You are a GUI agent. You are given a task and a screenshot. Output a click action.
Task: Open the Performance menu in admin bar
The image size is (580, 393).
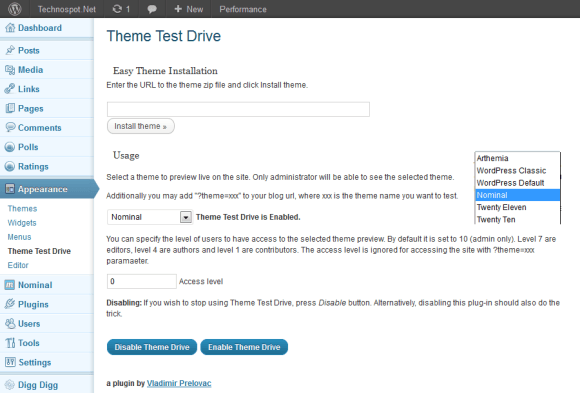(243, 9)
